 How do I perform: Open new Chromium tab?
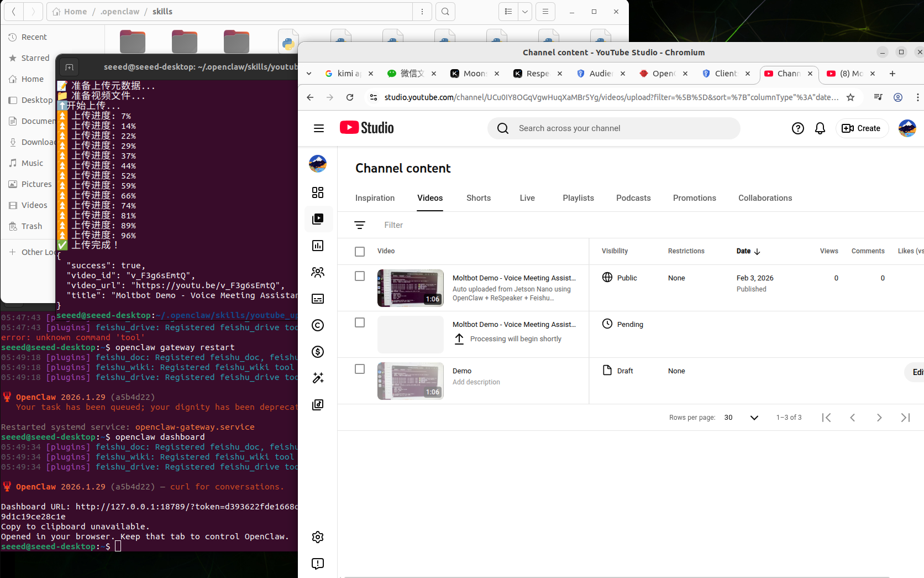click(x=893, y=74)
